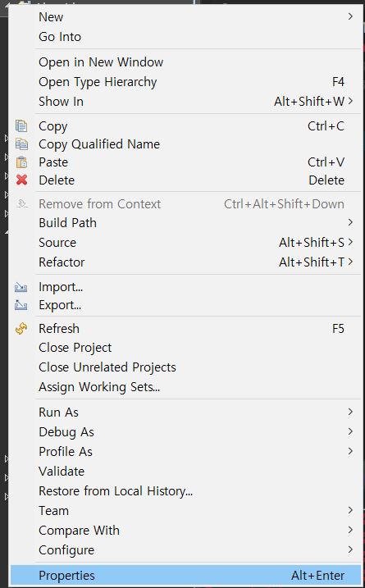Expand the Build Path submenu arrow
The width and height of the screenshot is (365, 588).
[x=350, y=222]
